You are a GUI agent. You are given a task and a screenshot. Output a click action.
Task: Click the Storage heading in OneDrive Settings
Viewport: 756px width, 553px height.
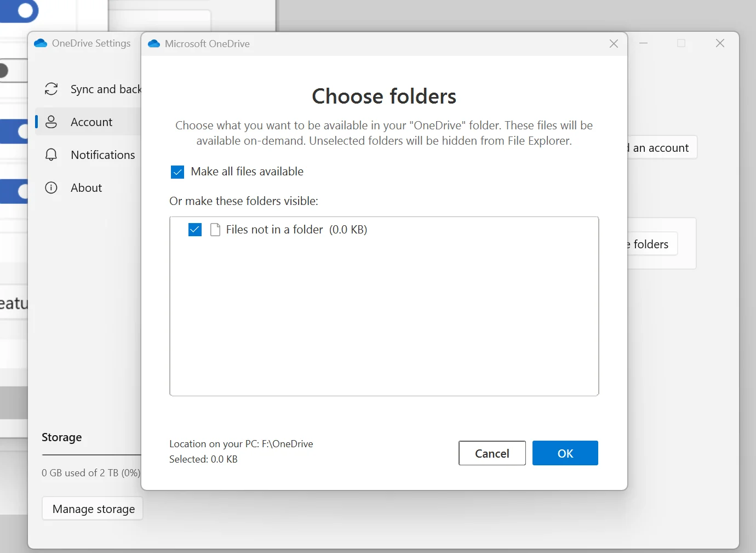click(62, 437)
